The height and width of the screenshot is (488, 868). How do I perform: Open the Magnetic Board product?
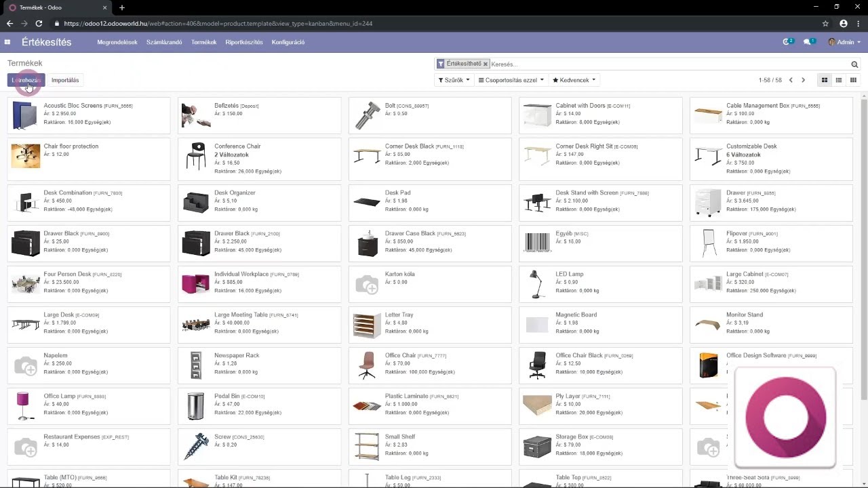click(601, 324)
